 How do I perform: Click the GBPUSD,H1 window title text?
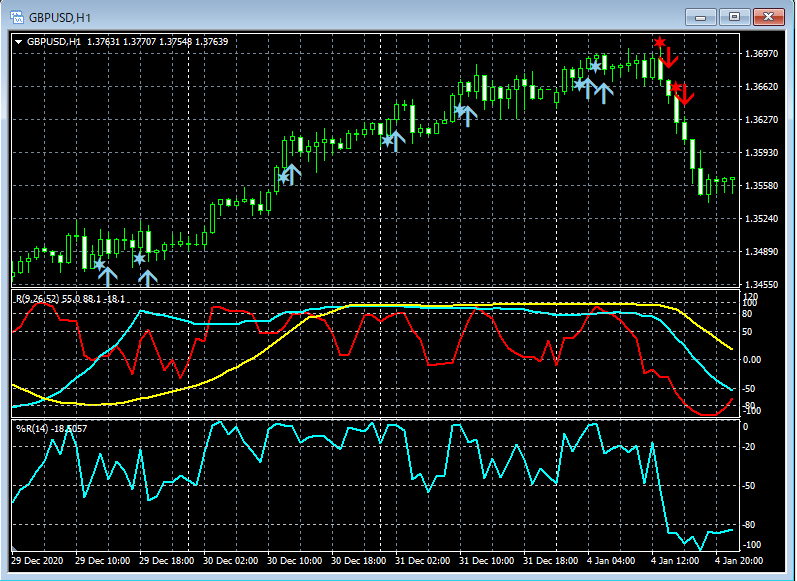[x=60, y=18]
